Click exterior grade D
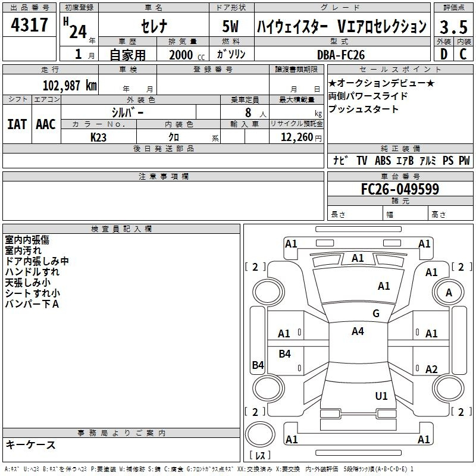 (x=444, y=54)
